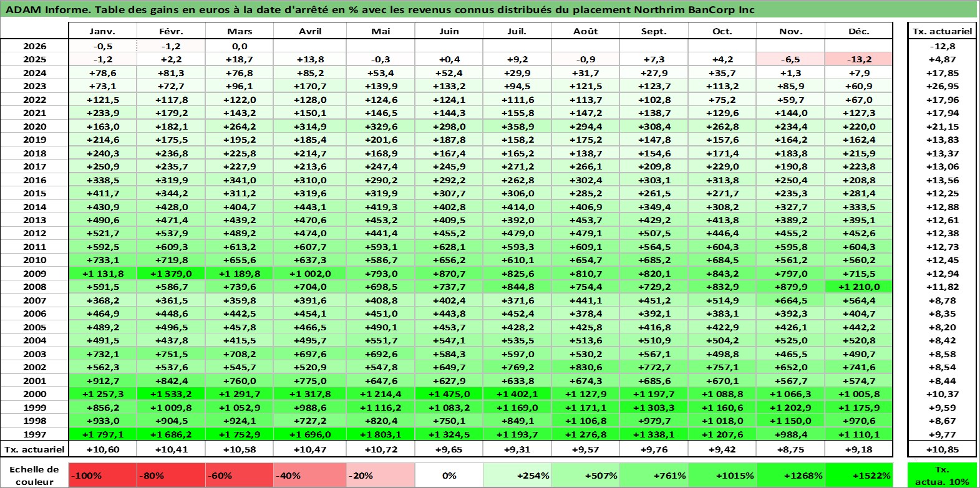Click the 2020 July cell '+358,9'
This screenshot has height=488, width=980.
point(517,127)
